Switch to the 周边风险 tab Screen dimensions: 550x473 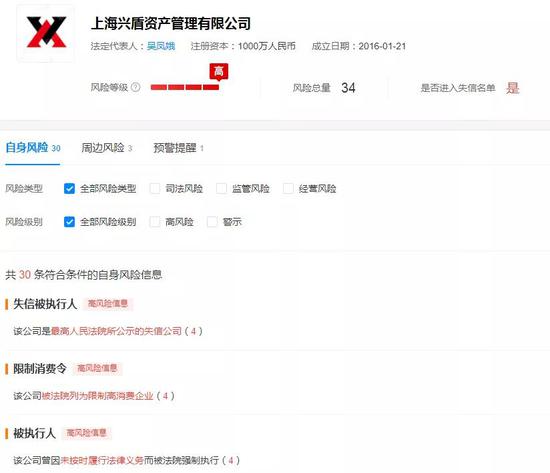click(x=107, y=148)
